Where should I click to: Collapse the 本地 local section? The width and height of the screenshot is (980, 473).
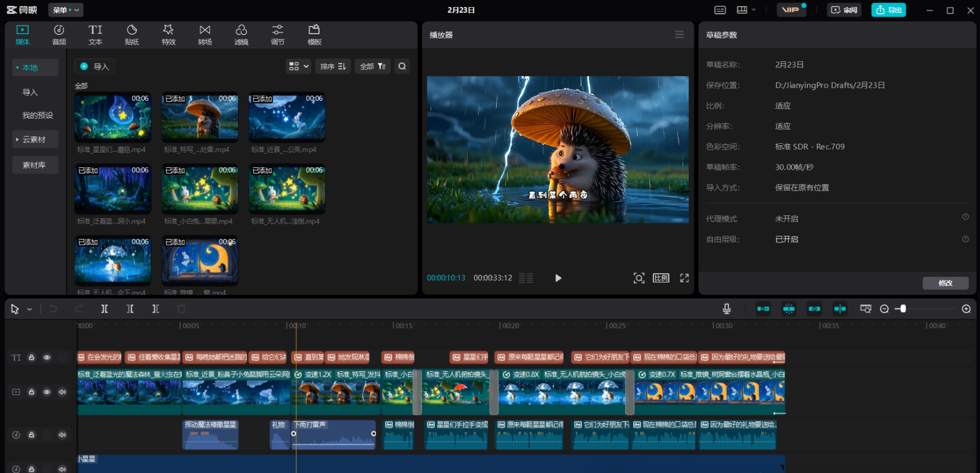(x=35, y=68)
